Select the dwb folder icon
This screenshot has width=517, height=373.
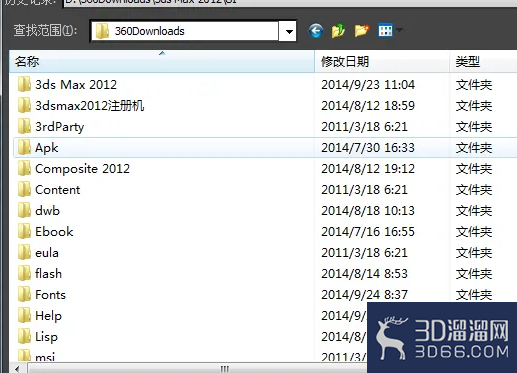point(24,210)
